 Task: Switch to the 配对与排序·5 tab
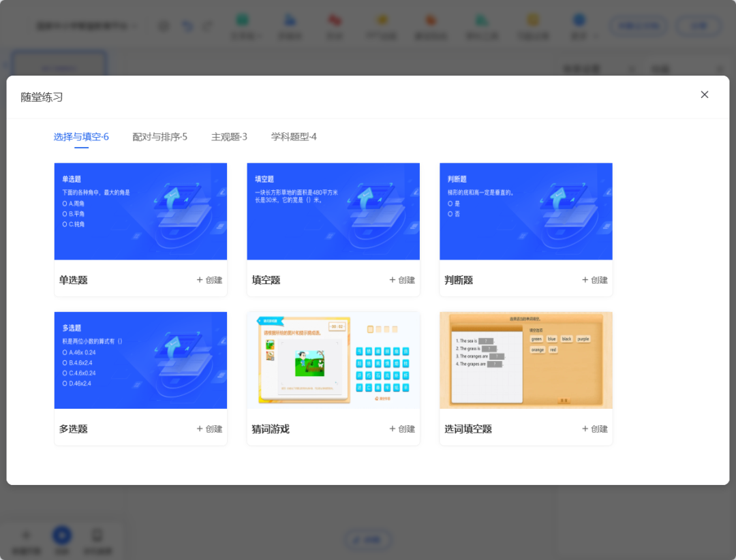(161, 136)
